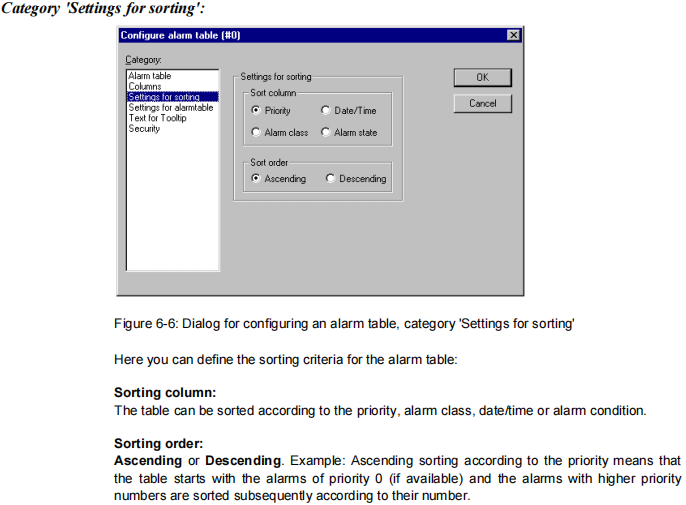Switch to the 'Security' category
The height and width of the screenshot is (505, 686).
[144, 129]
